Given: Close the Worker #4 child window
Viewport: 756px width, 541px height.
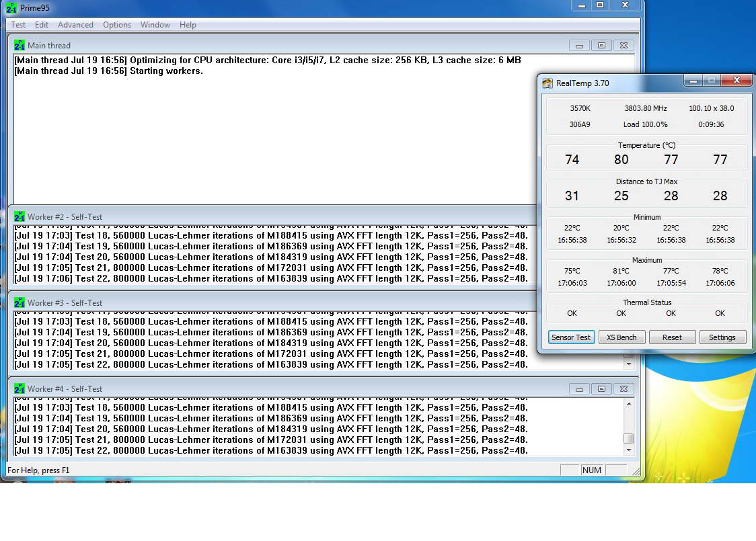Looking at the screenshot, I should point(624,389).
